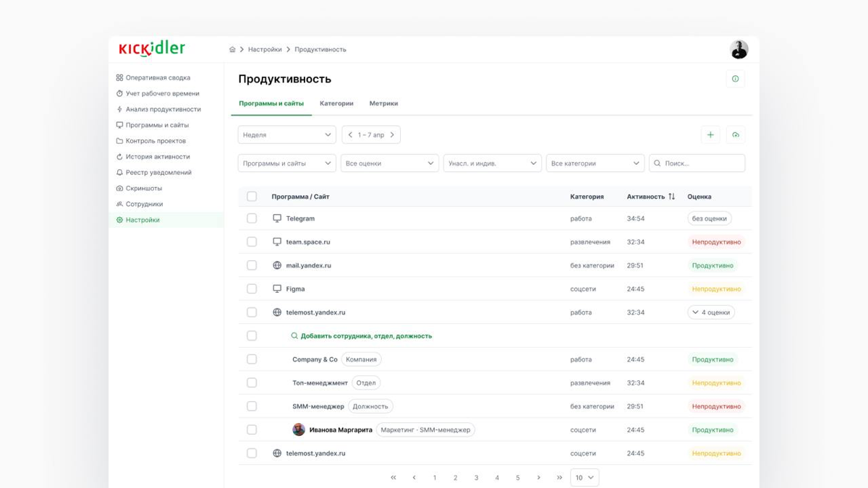Click globe icon in mail.yandex.ru row
This screenshot has height=488, width=868.
(277, 265)
